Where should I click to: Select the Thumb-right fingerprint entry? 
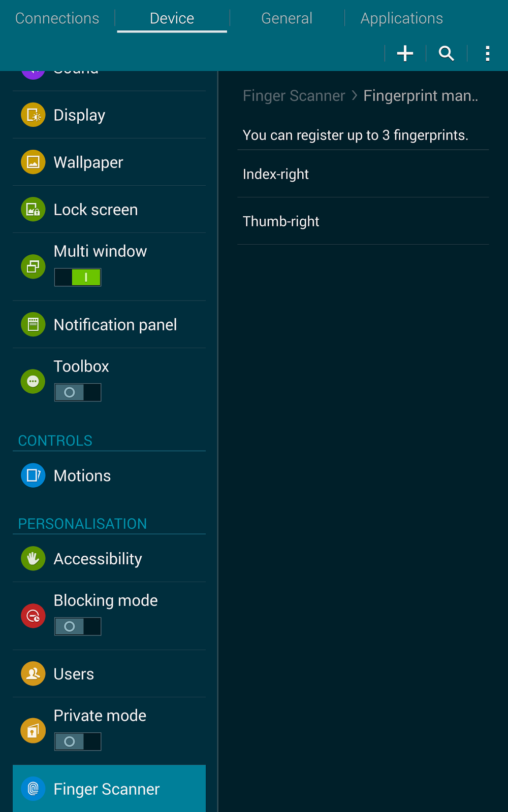(x=363, y=221)
